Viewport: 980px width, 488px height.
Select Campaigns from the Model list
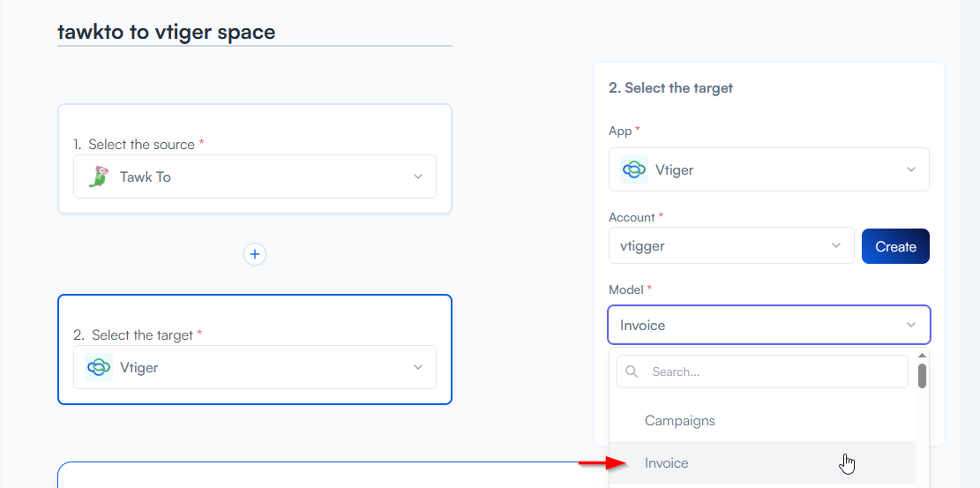tap(680, 421)
